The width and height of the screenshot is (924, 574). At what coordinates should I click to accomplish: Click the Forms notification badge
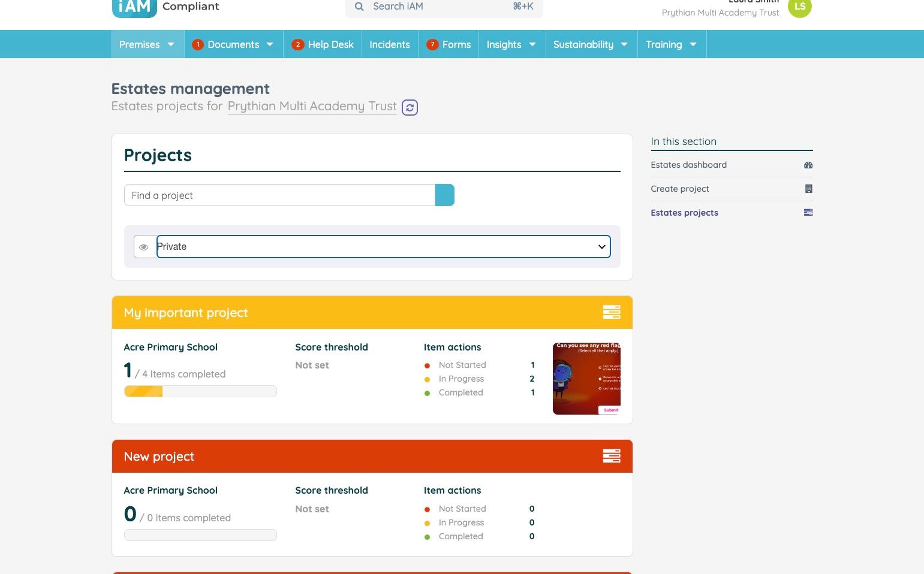click(432, 44)
